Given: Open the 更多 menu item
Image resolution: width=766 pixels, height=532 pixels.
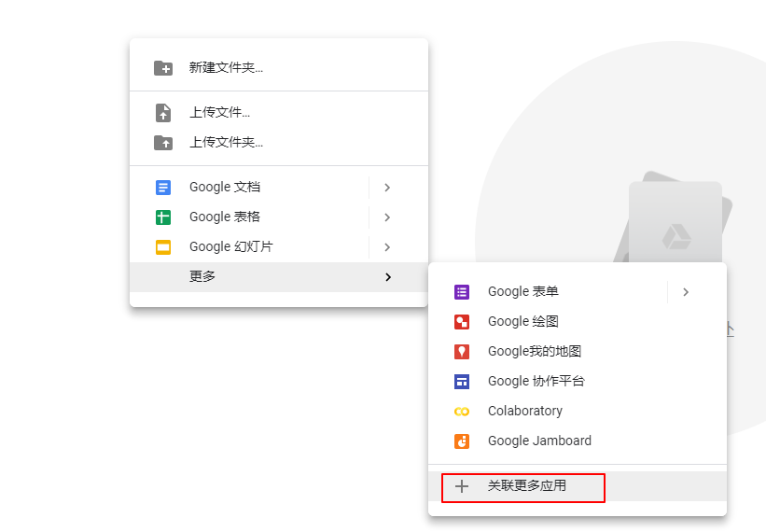Looking at the screenshot, I should 279,277.
